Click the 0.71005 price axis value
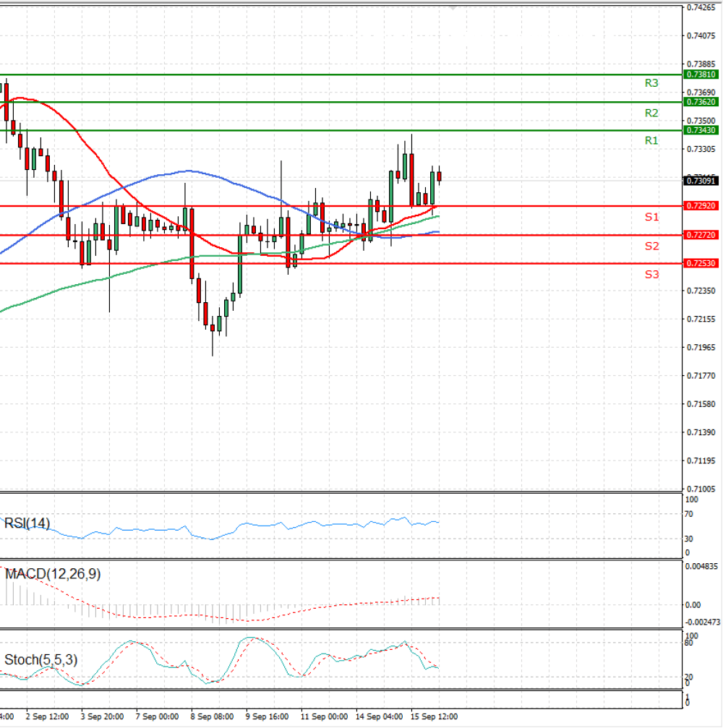This screenshot has height=728, width=723. click(701, 489)
